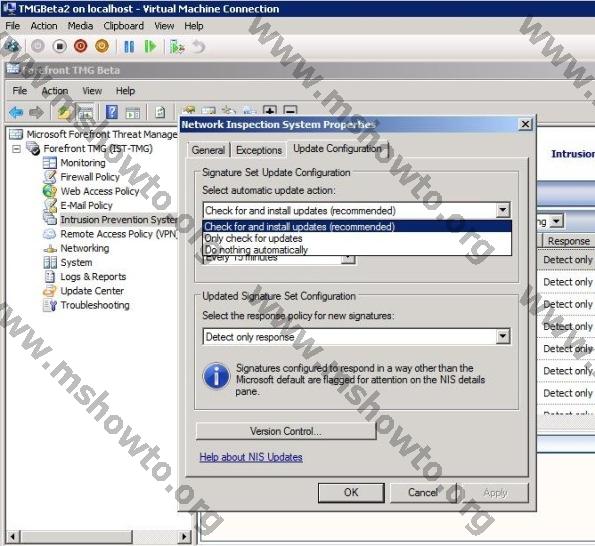Open VM Connection Help menu
Image resolution: width=595 pixels, height=546 pixels.
click(x=194, y=26)
